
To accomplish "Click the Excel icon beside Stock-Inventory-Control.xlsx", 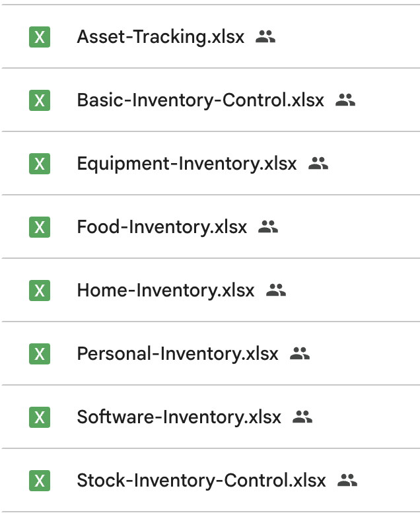I will point(40,481).
